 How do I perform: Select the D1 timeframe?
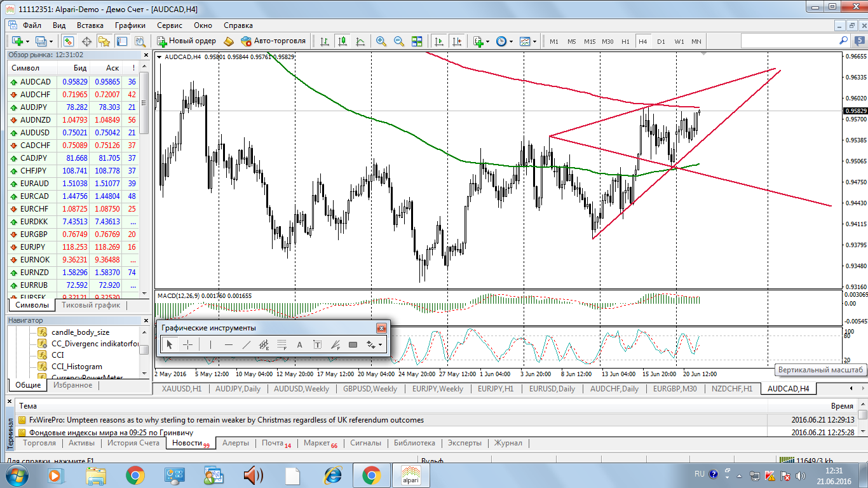[661, 41]
